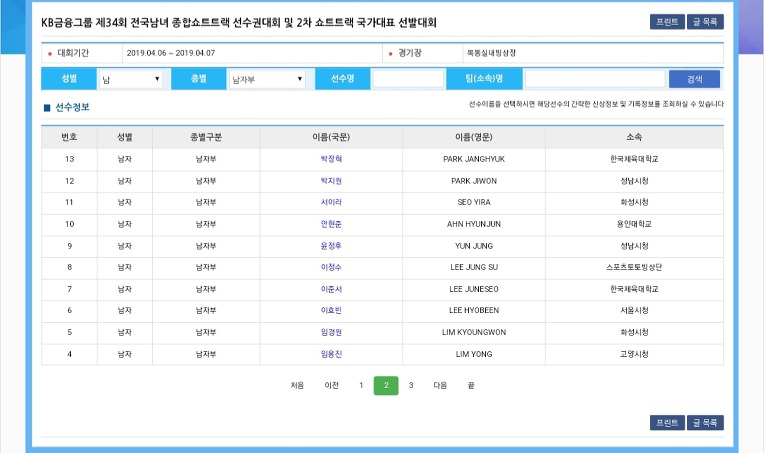This screenshot has height=453, width=764.
Task: Click the LIM KYOUNGWON cell
Action: click(x=474, y=332)
